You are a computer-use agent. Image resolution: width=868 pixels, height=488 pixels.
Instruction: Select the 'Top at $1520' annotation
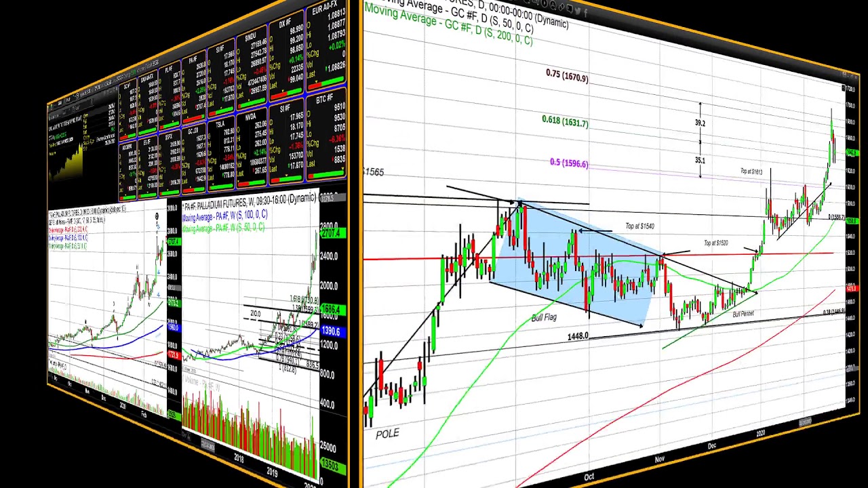pyautogui.click(x=715, y=243)
